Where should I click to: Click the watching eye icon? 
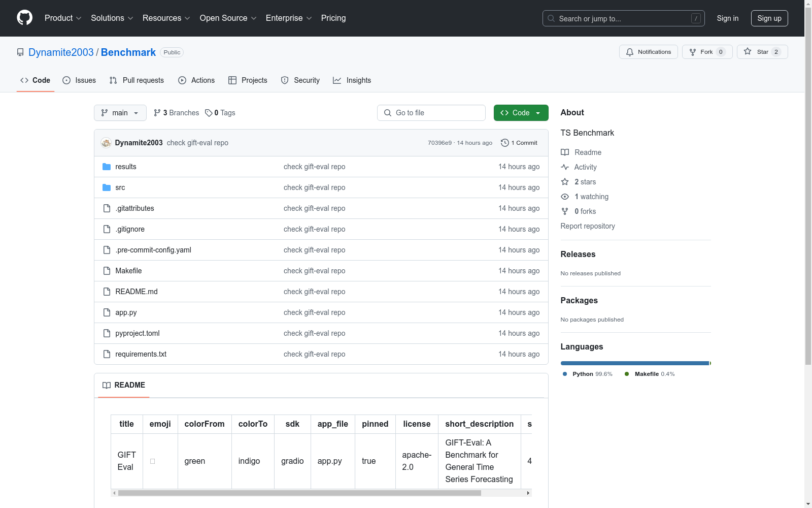[565, 197]
